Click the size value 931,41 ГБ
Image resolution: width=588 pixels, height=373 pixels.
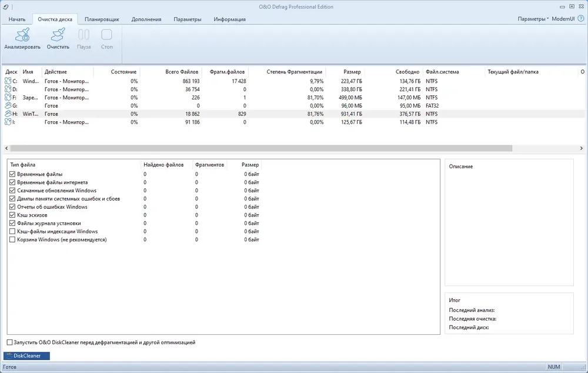pyautogui.click(x=352, y=114)
